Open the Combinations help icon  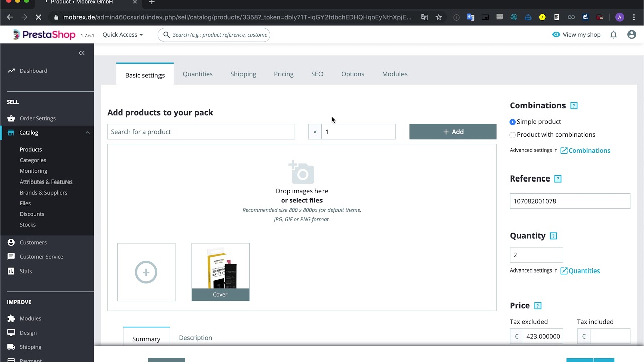point(574,106)
